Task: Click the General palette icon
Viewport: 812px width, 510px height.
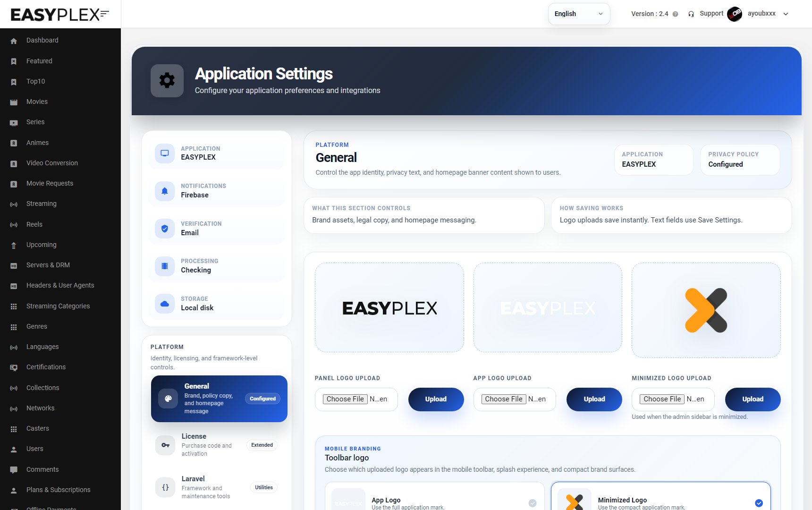Action: (168, 399)
